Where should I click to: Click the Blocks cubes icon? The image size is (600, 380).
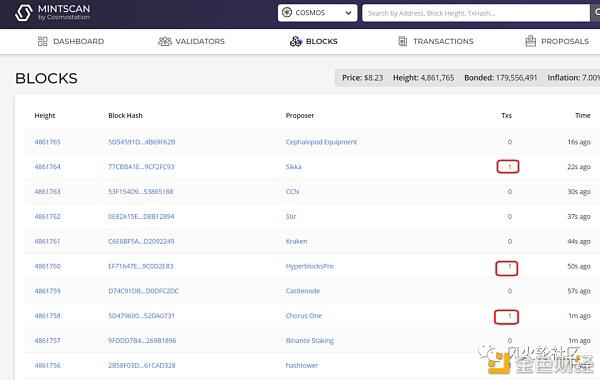pos(295,41)
